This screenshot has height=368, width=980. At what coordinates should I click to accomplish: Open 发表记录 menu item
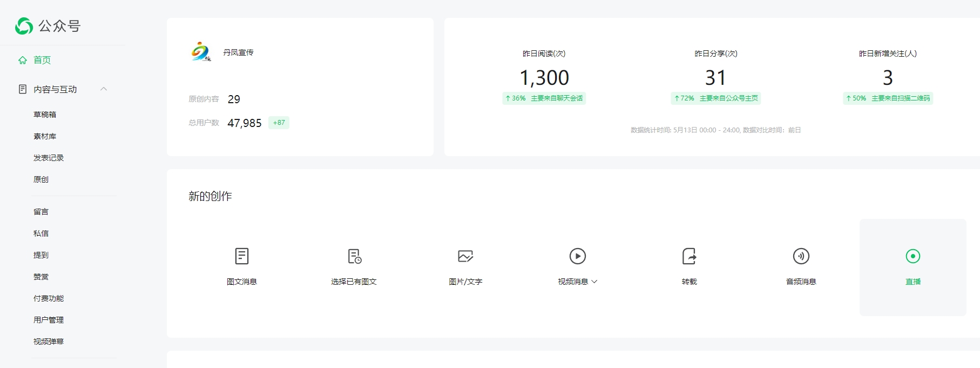pyautogui.click(x=49, y=158)
